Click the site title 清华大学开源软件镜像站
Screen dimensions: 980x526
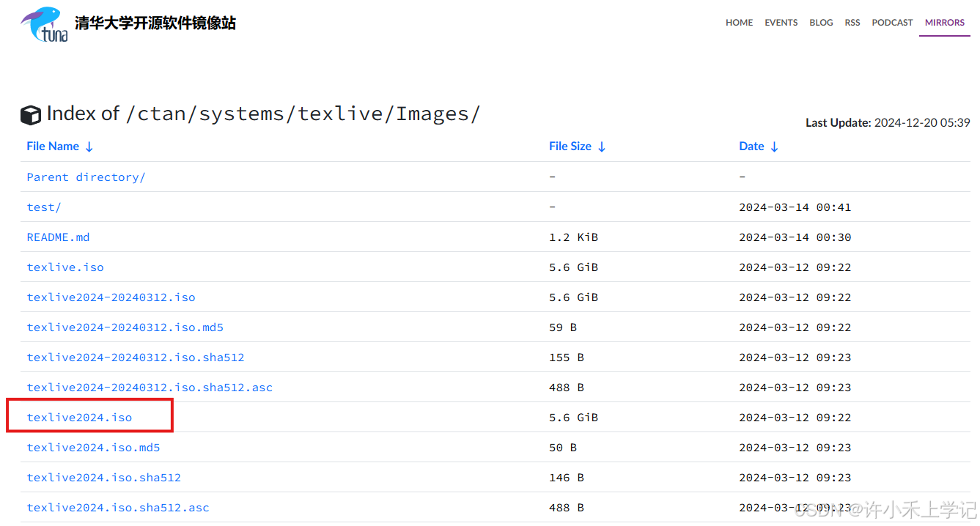click(155, 23)
